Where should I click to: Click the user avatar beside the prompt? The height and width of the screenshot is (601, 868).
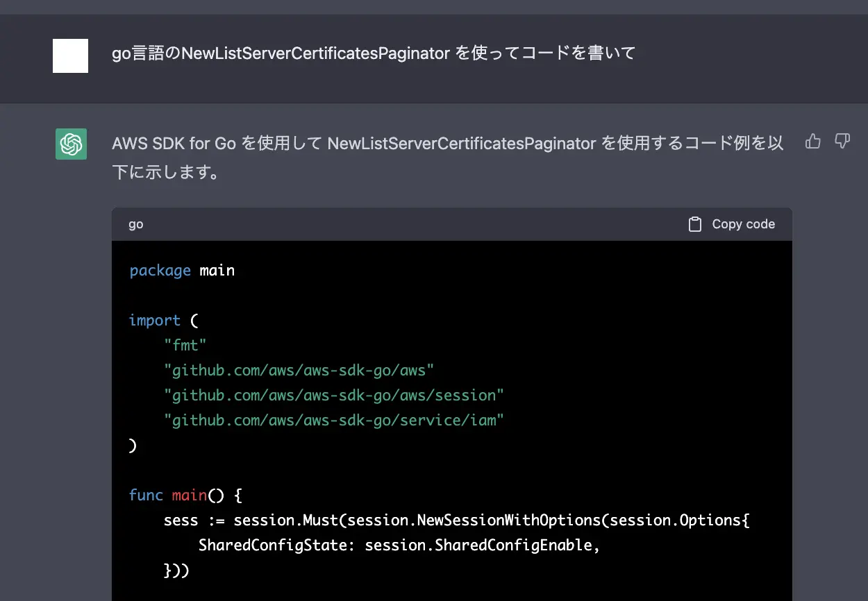click(69, 56)
